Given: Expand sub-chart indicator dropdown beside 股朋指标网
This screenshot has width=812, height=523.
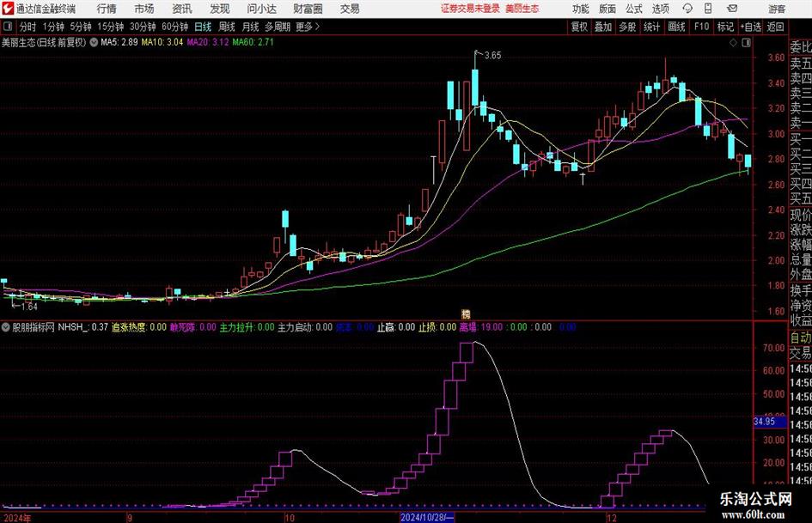Looking at the screenshot, I should pos(6,327).
